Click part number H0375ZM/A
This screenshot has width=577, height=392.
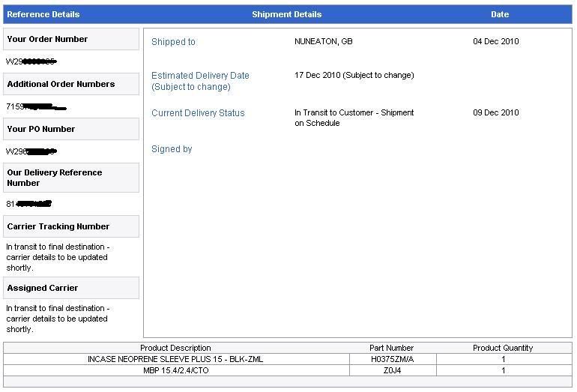(392, 359)
